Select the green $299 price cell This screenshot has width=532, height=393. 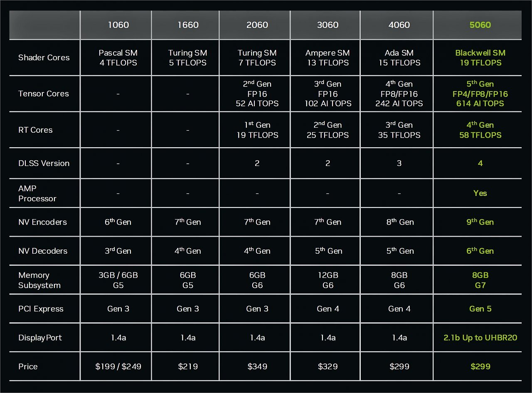pyautogui.click(x=480, y=366)
